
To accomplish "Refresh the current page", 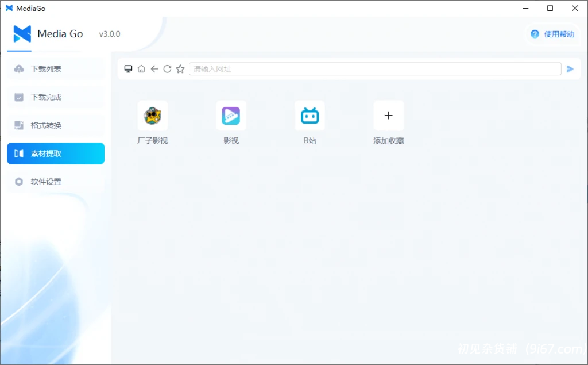I will click(x=167, y=68).
